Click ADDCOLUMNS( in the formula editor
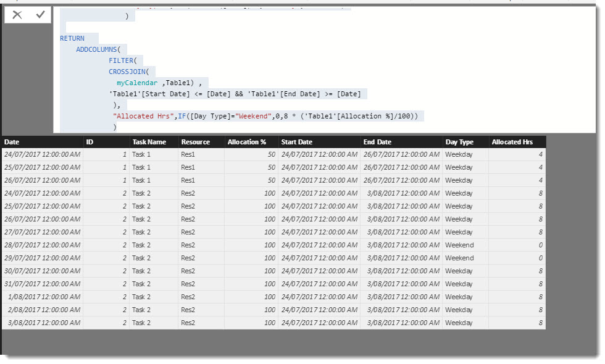This screenshot has width=605, height=364. (x=98, y=49)
